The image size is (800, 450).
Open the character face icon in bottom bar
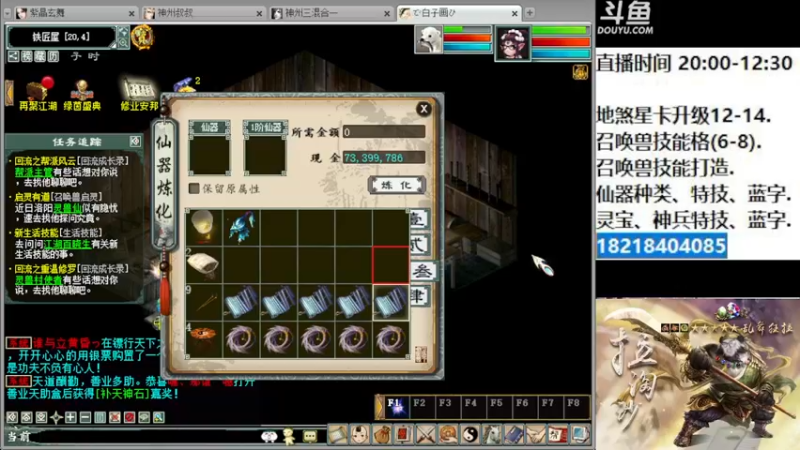tap(360, 435)
